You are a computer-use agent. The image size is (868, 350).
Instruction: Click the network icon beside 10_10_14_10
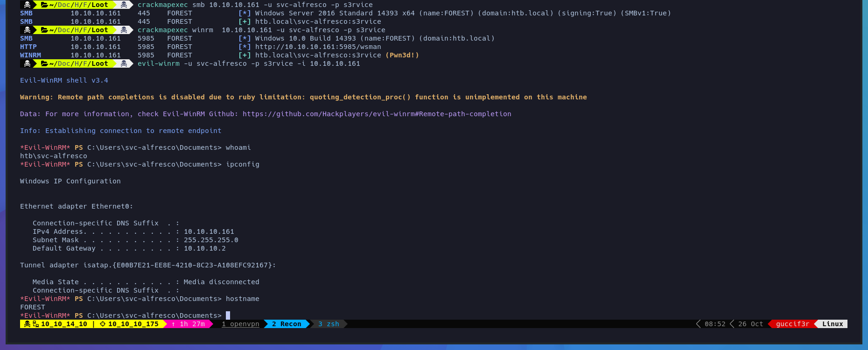pos(36,324)
